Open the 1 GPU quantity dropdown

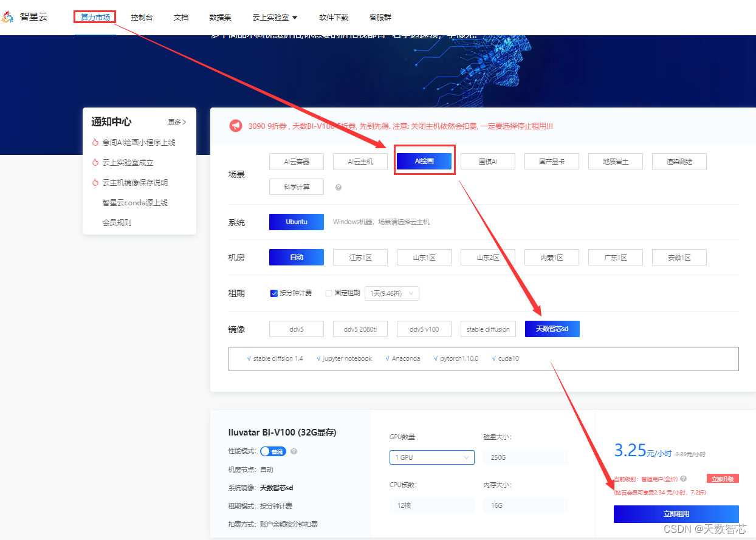(x=432, y=457)
